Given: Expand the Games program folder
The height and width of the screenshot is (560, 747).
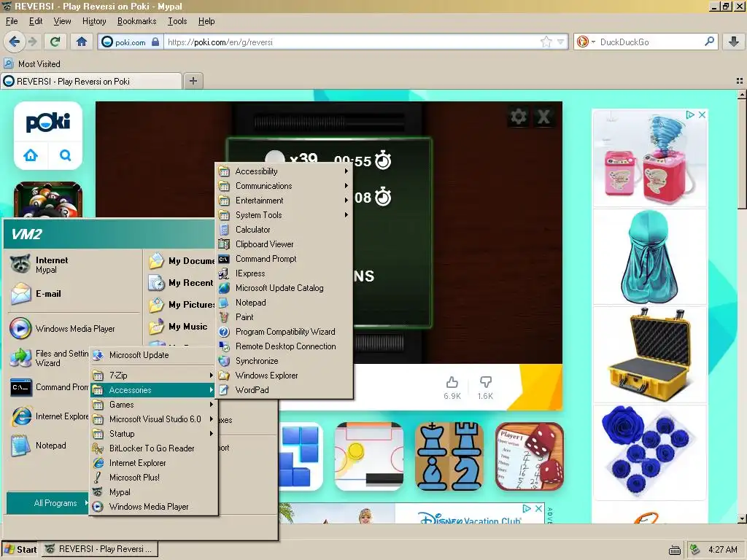Looking at the screenshot, I should click(x=154, y=404).
